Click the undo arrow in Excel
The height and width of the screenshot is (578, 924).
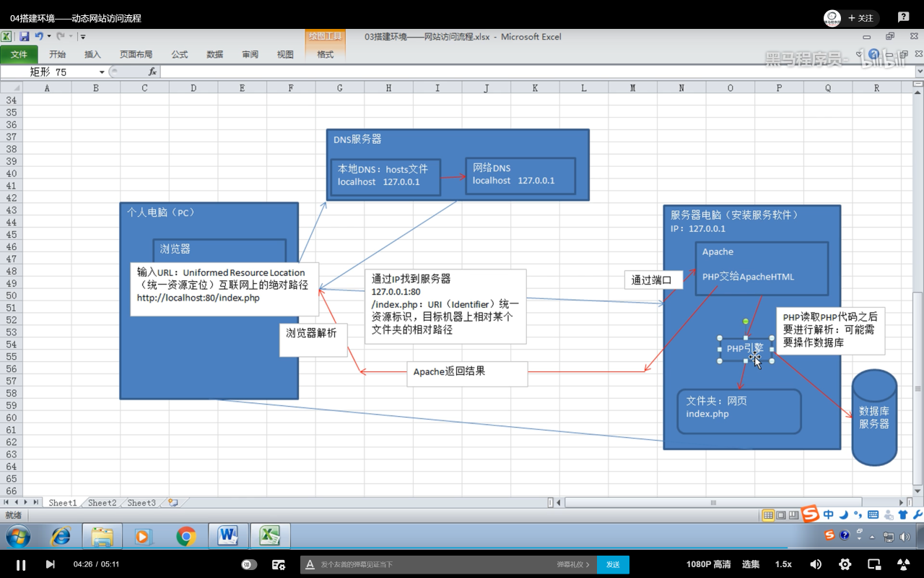39,36
